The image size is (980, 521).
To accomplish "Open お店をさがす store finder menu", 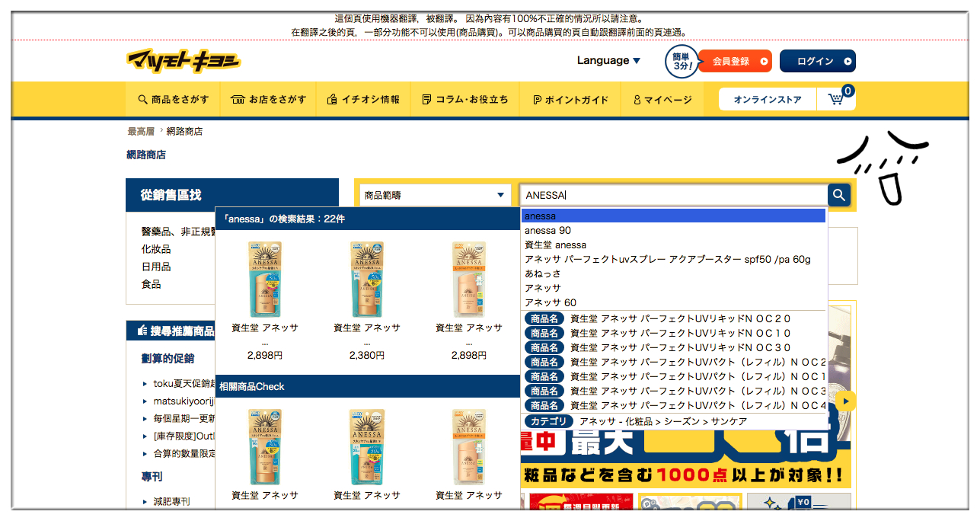I will [269, 100].
